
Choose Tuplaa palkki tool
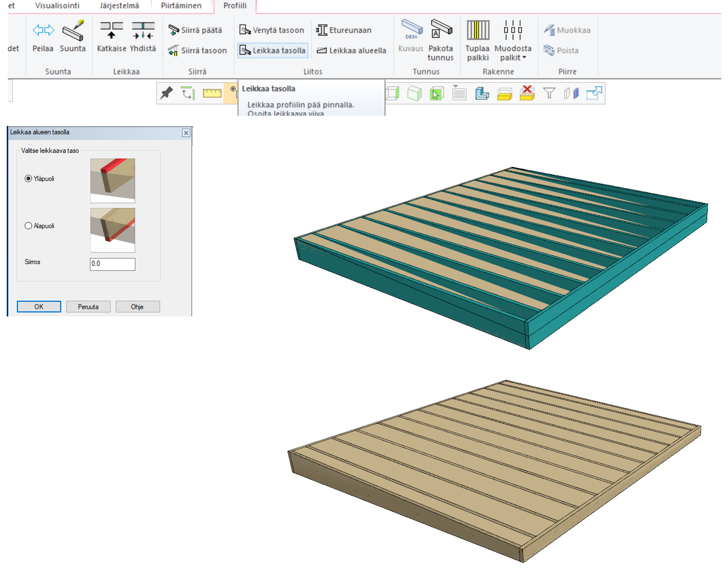click(477, 40)
